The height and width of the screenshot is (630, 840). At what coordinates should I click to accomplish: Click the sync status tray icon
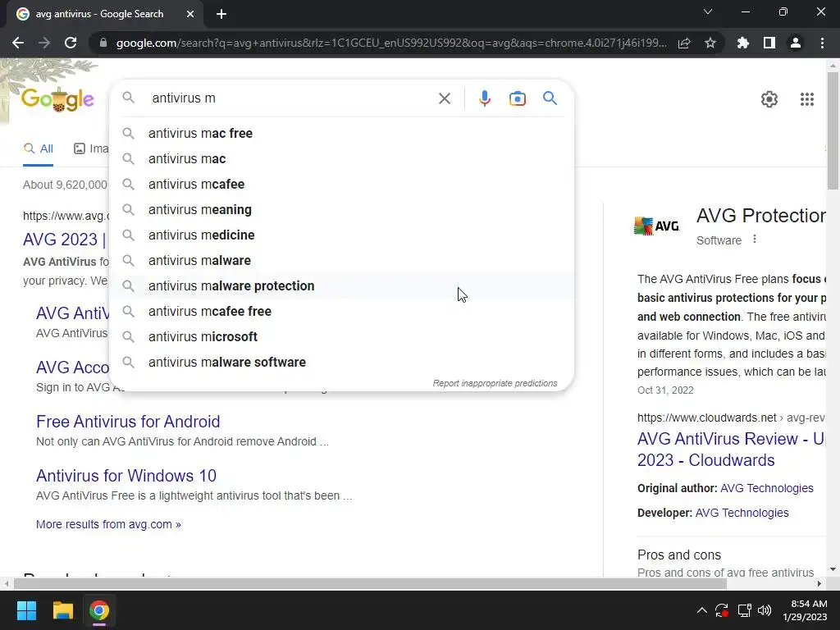[722, 610]
